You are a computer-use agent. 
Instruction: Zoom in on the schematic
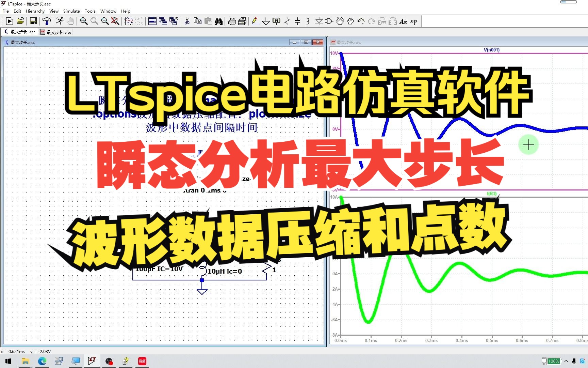[x=83, y=21]
